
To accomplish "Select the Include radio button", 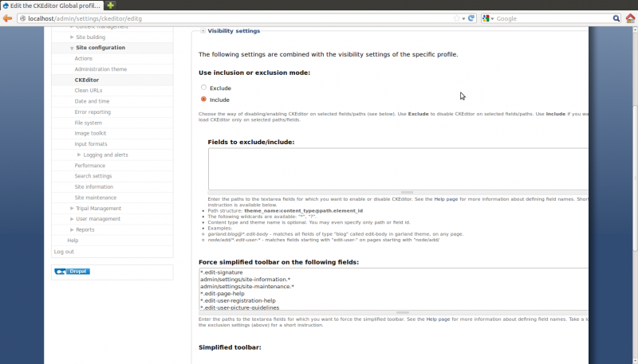I will click(x=203, y=99).
